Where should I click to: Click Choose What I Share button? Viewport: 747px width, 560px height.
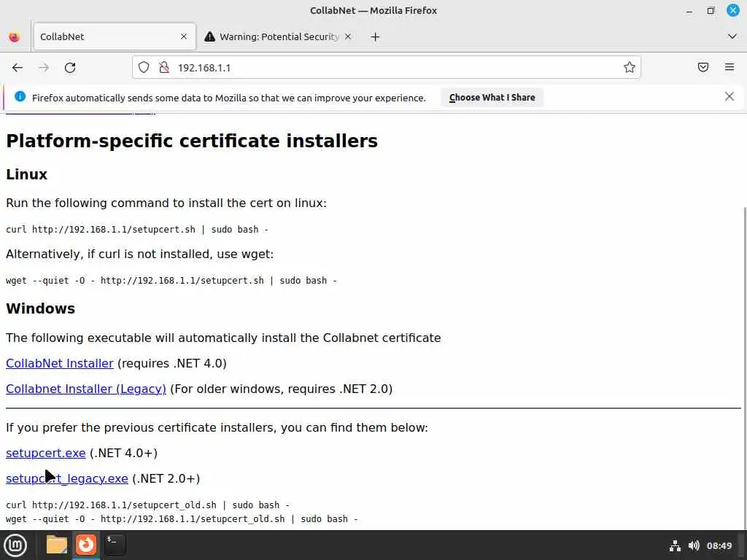click(492, 97)
